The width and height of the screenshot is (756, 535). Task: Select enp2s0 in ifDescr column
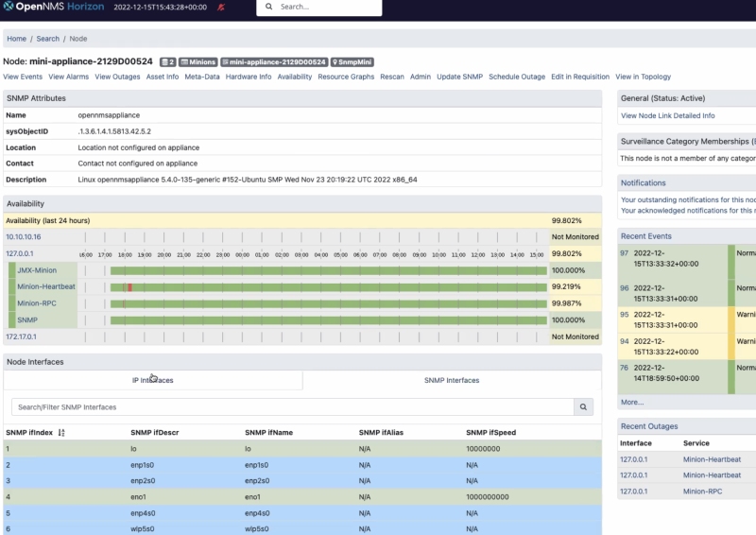pos(143,481)
